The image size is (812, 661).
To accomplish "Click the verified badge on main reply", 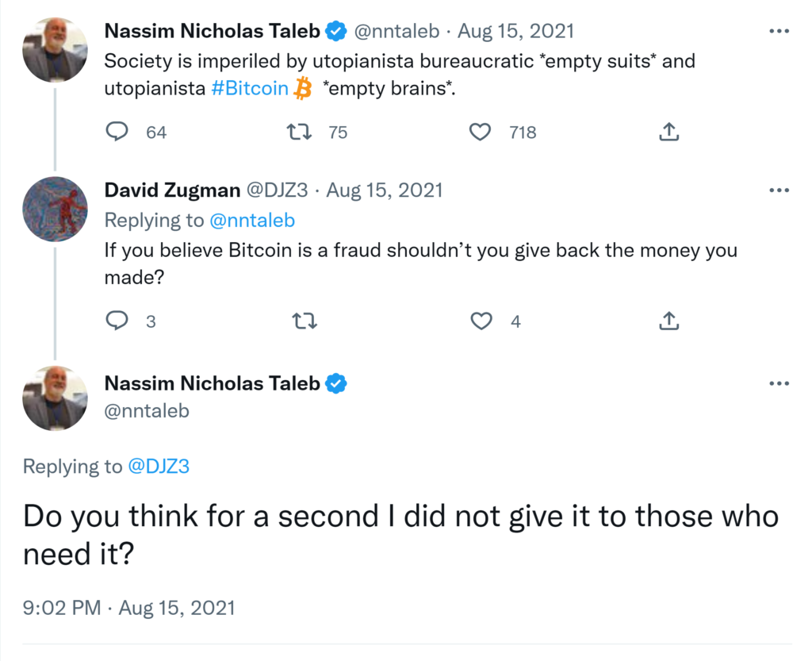I will click(x=337, y=384).
